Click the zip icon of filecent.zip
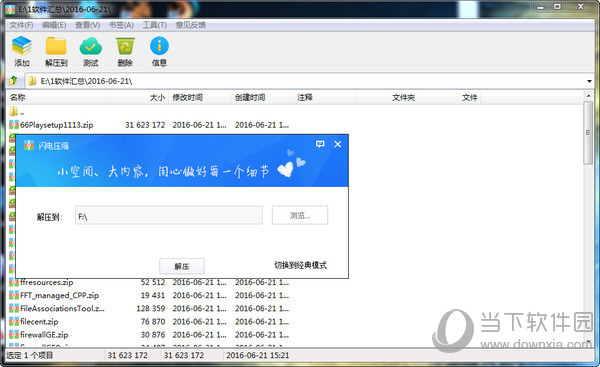 click(14, 321)
